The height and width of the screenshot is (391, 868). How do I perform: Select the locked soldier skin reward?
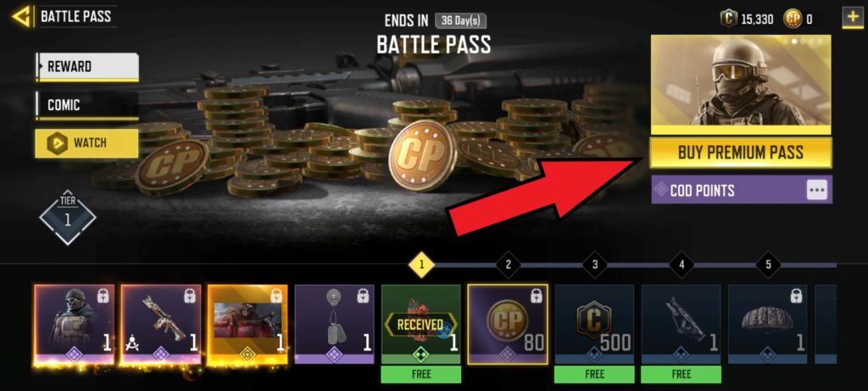[x=75, y=325]
